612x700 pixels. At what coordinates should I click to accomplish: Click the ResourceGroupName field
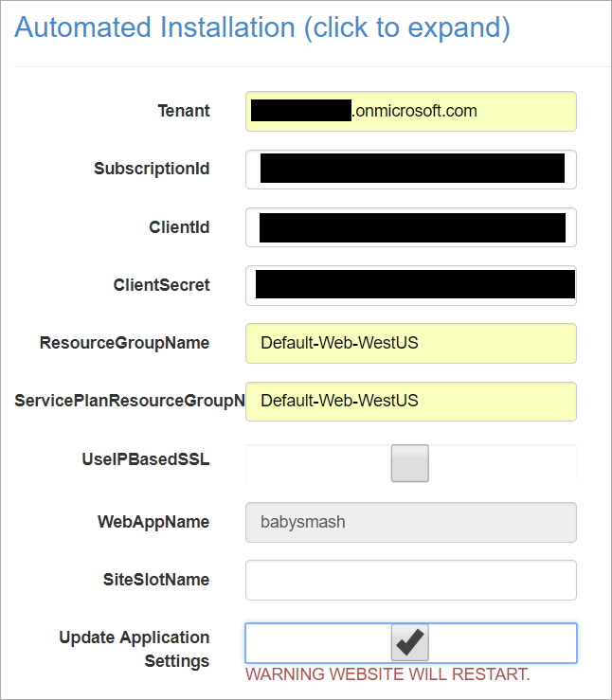point(410,343)
